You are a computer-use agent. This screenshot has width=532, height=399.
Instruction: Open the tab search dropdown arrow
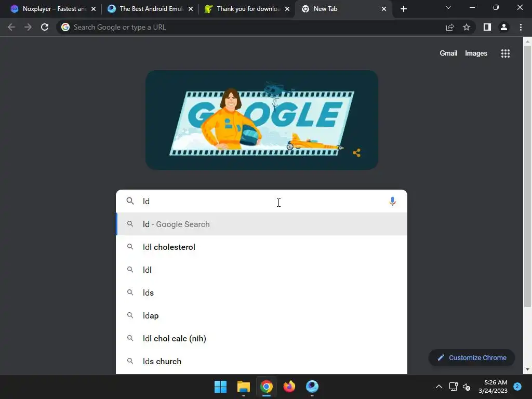pos(448,7)
